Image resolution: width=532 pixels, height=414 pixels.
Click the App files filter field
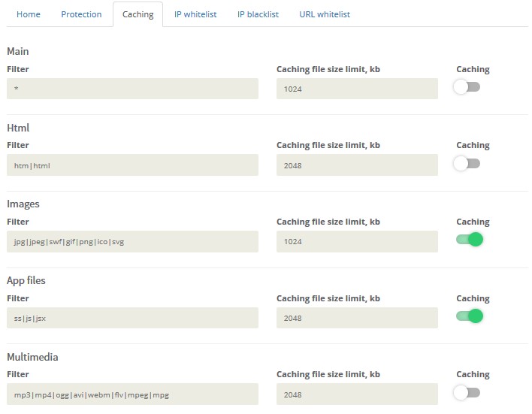(x=132, y=318)
